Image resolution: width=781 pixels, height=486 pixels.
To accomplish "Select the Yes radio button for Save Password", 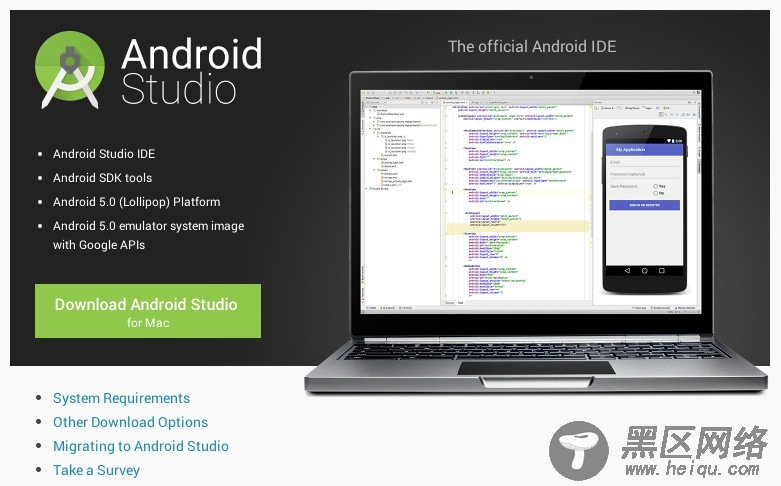I will [655, 186].
